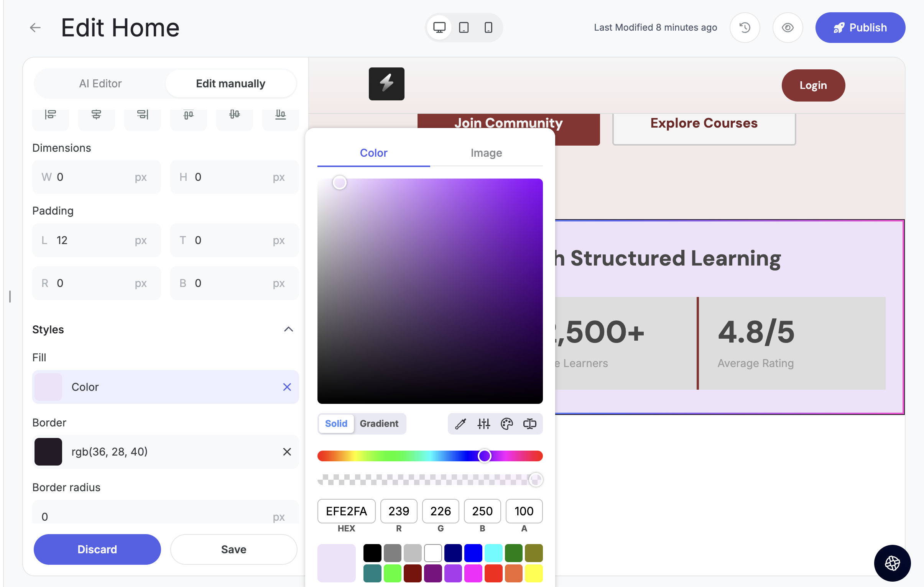Select the red preset color swatch
The image size is (924, 587).
pos(493,574)
